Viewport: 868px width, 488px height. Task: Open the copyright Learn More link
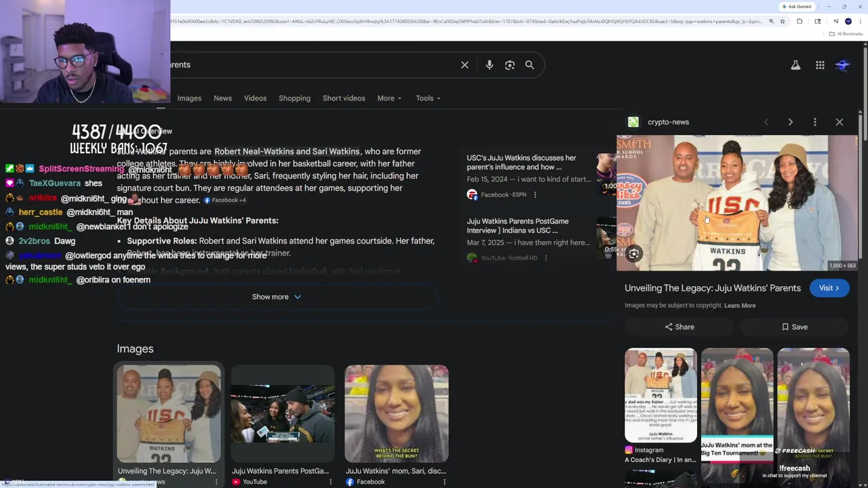[x=739, y=306]
